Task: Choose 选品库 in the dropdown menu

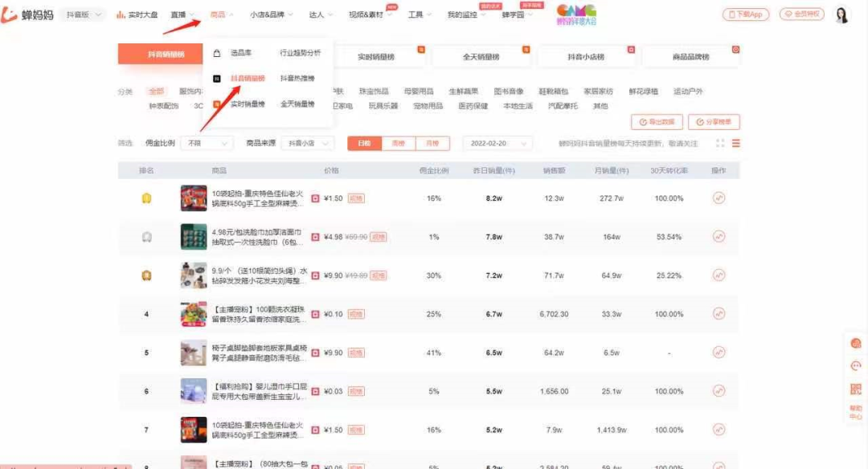Action: click(x=241, y=52)
